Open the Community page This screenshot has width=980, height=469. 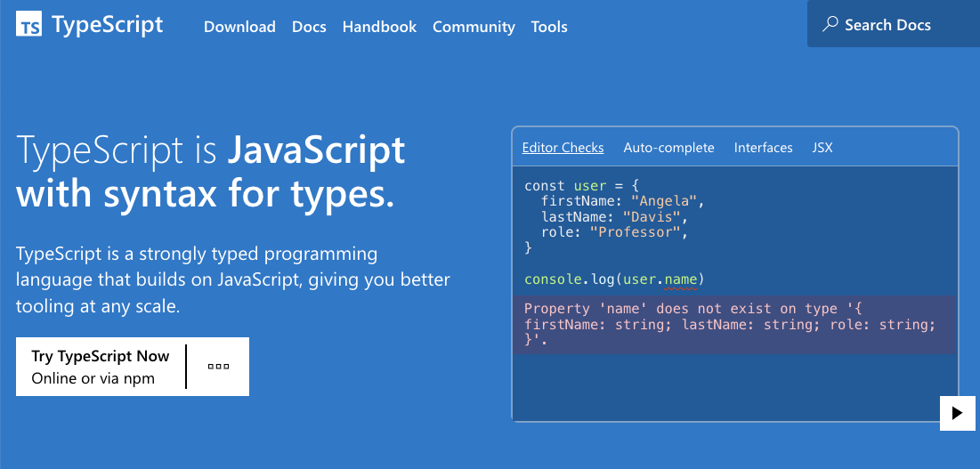[474, 27]
